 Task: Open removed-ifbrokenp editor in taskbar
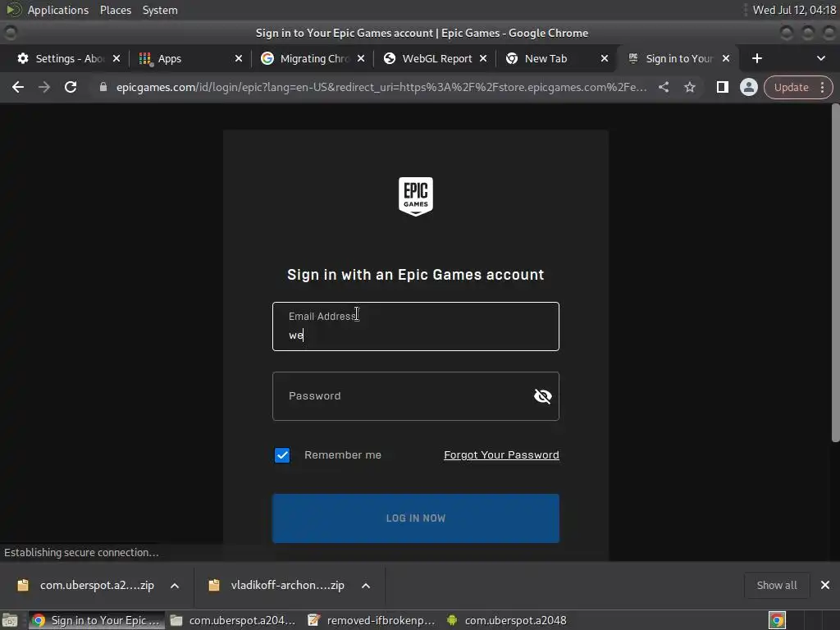(372, 620)
